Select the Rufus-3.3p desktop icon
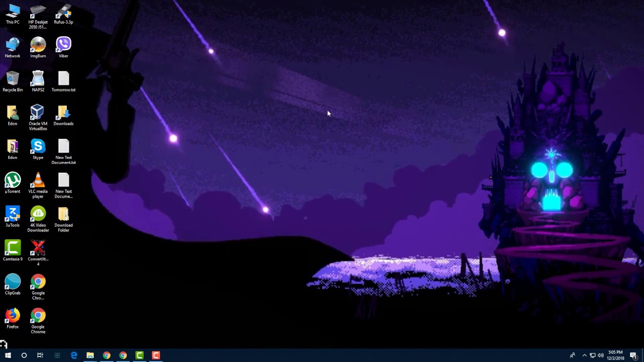 click(x=63, y=14)
